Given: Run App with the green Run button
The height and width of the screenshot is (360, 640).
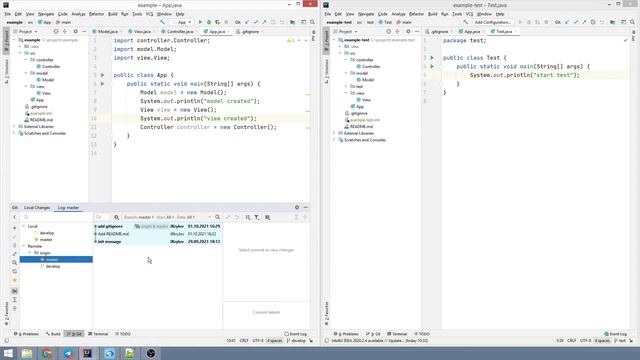Looking at the screenshot, I should [200, 22].
